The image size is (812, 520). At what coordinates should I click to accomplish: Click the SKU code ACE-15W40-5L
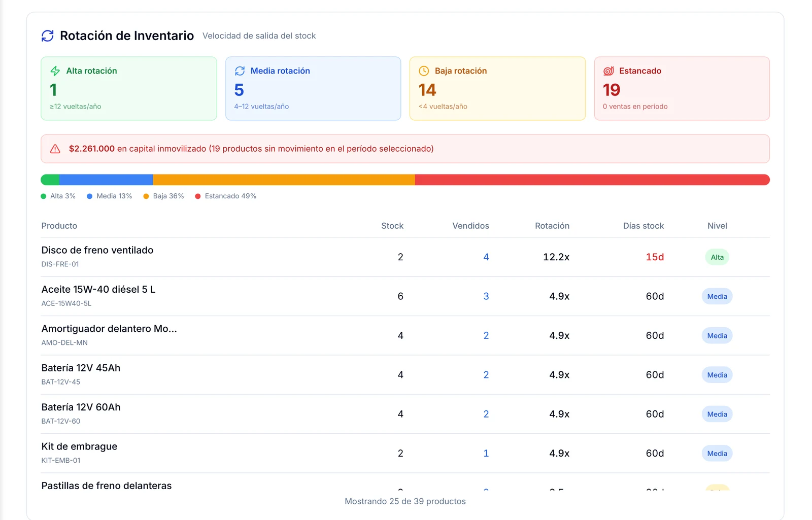66,303
